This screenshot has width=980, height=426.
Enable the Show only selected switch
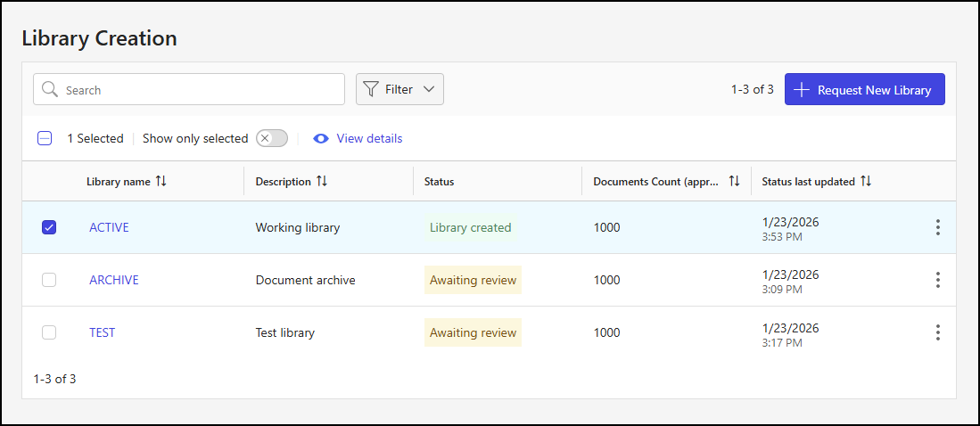tap(272, 139)
